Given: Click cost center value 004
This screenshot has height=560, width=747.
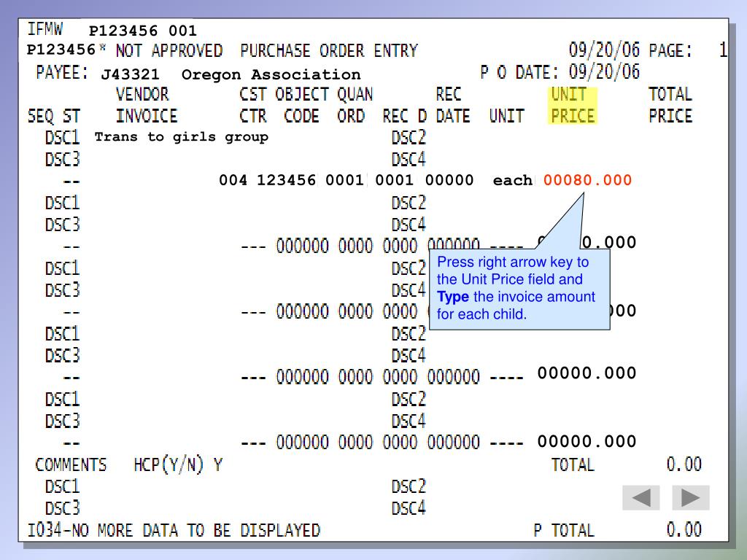Looking at the screenshot, I should 233,181.
